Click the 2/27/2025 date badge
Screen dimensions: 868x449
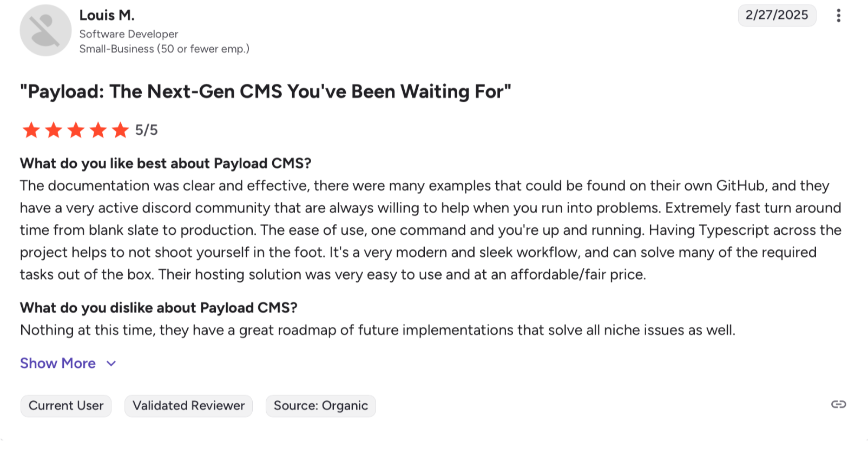777,15
